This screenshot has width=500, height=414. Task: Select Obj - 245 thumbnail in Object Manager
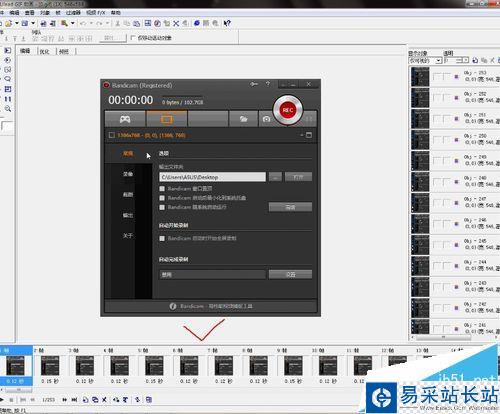420,244
